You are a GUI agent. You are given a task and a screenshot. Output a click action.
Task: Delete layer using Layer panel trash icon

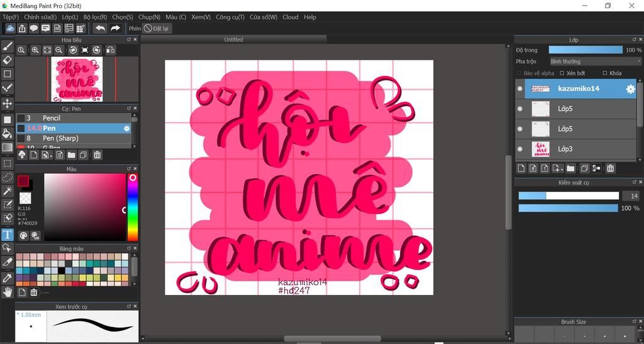[610, 168]
